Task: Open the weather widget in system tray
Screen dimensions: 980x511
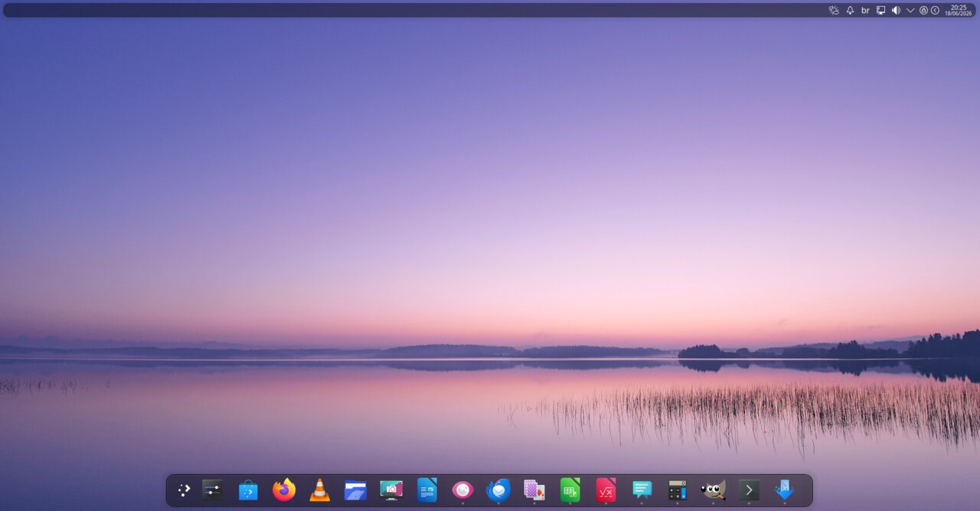Action: (x=834, y=10)
